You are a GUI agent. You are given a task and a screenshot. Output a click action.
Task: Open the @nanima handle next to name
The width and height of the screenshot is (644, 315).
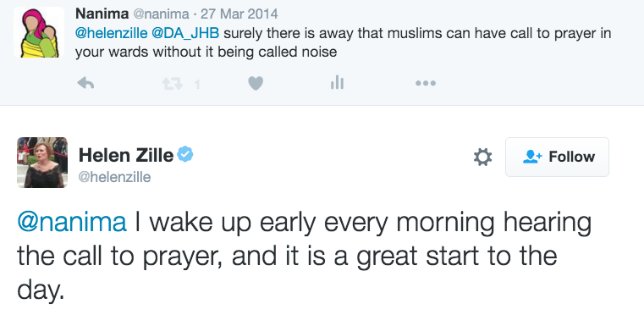162,14
